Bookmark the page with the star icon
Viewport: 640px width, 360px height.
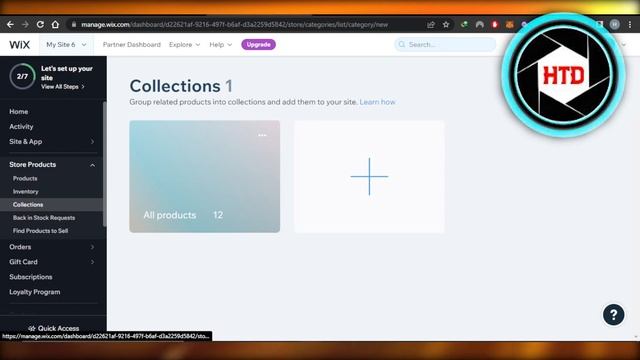(446, 24)
